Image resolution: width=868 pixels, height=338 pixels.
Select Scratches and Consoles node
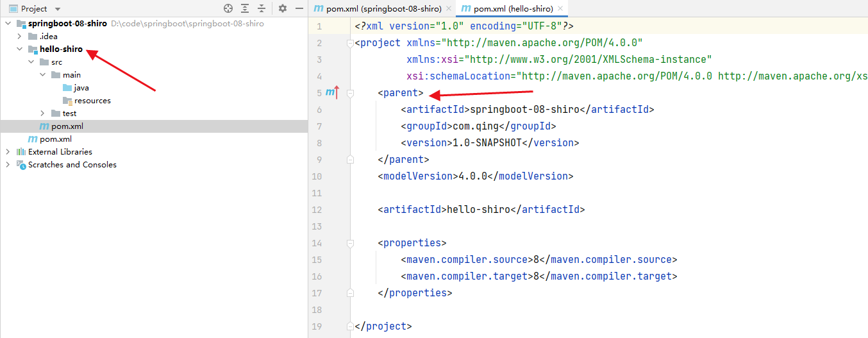tap(72, 165)
